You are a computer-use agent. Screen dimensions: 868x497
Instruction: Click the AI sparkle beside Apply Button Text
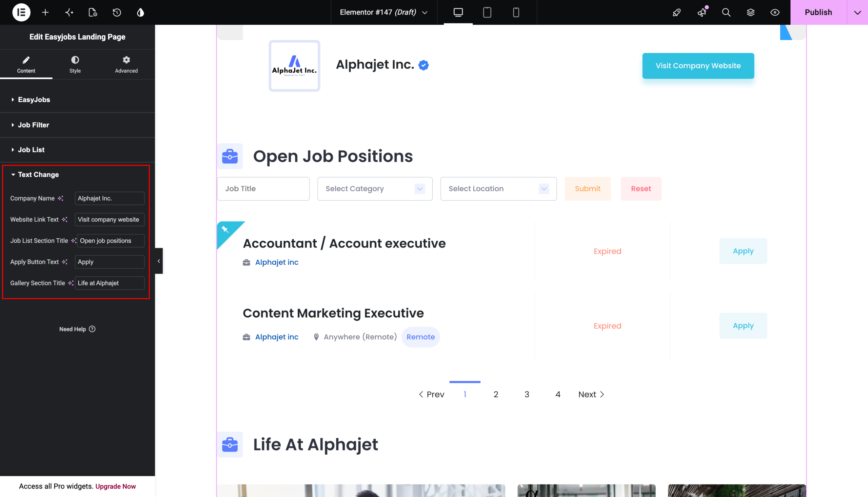64,262
